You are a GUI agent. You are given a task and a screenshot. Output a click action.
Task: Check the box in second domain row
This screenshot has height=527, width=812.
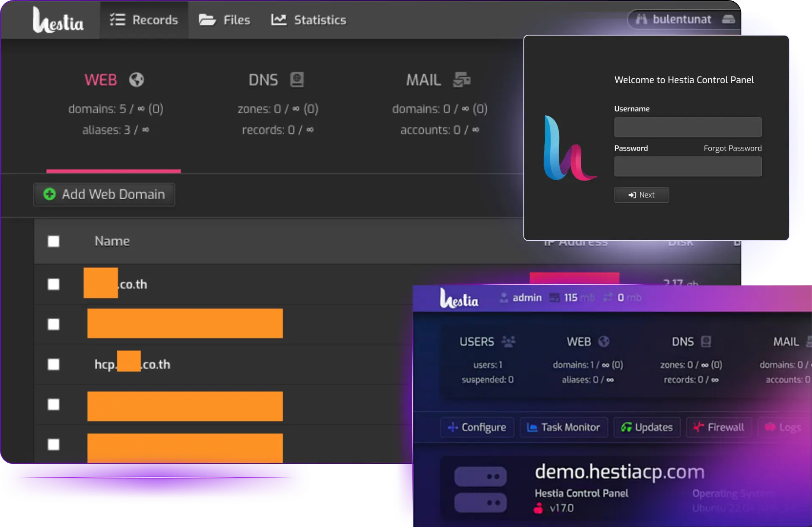click(x=54, y=324)
